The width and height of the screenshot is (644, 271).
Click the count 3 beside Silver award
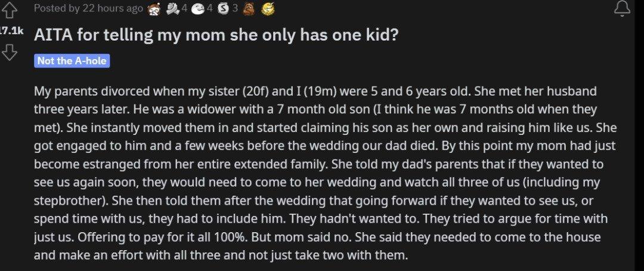[x=236, y=8]
